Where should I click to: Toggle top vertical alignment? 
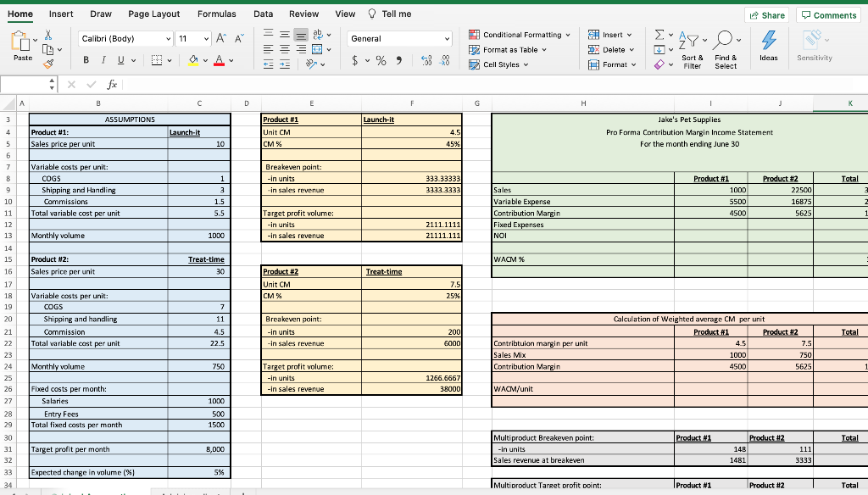(x=268, y=35)
